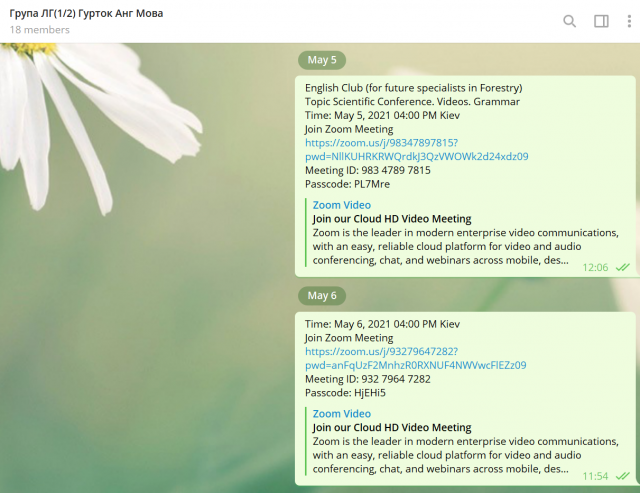Click Passcode: PL7Mre text

(347, 184)
